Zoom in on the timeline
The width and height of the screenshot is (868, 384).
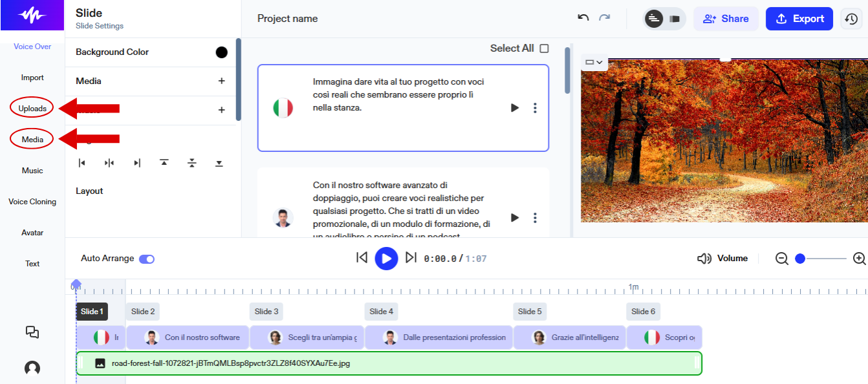(859, 259)
